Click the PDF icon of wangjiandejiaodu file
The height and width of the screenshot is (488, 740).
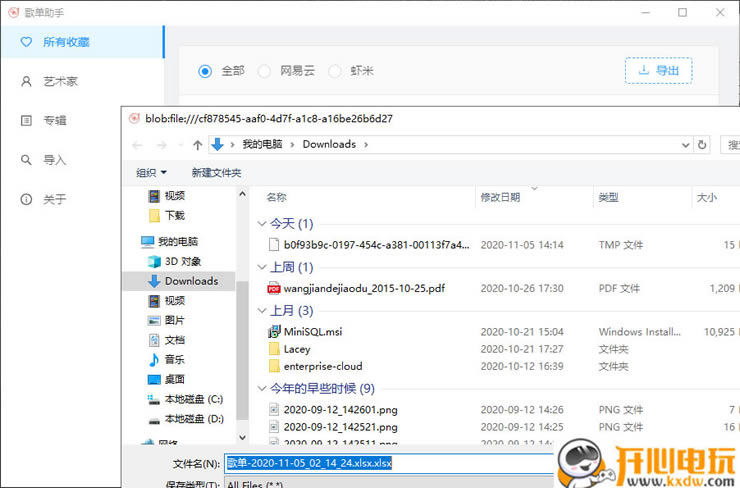[x=274, y=288]
